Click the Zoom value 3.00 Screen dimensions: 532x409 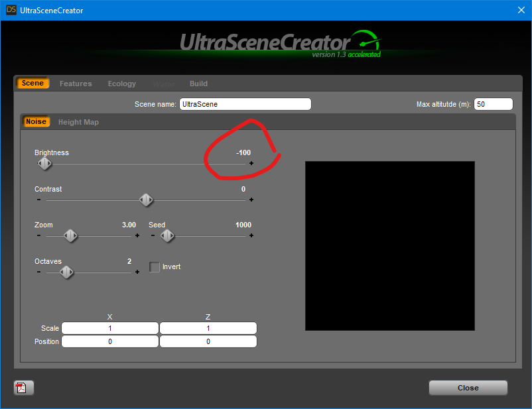tap(129, 225)
